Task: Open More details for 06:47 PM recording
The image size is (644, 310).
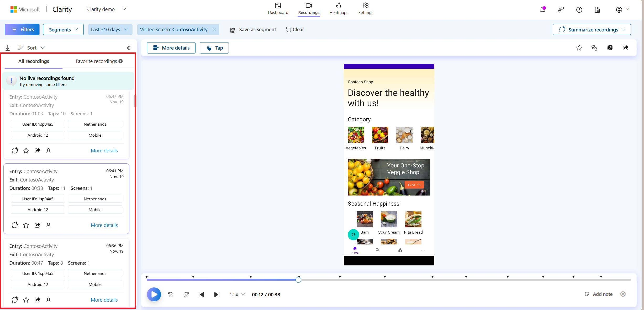Action: point(104,151)
